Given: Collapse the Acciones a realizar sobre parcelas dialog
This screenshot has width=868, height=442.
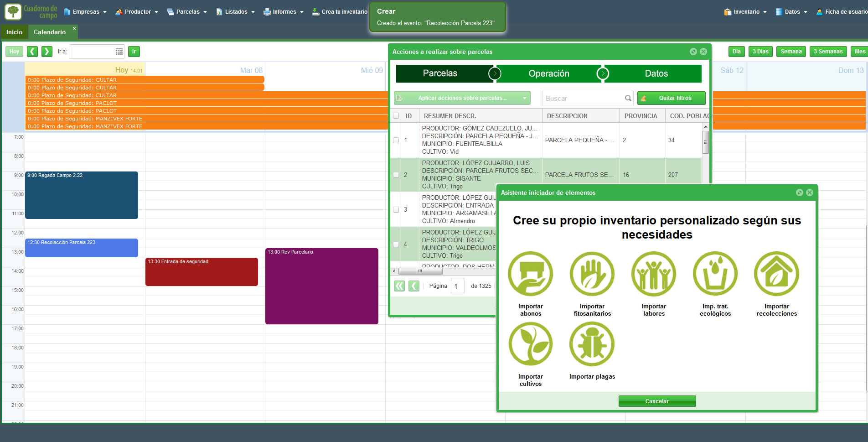Looking at the screenshot, I should pyautogui.click(x=693, y=52).
